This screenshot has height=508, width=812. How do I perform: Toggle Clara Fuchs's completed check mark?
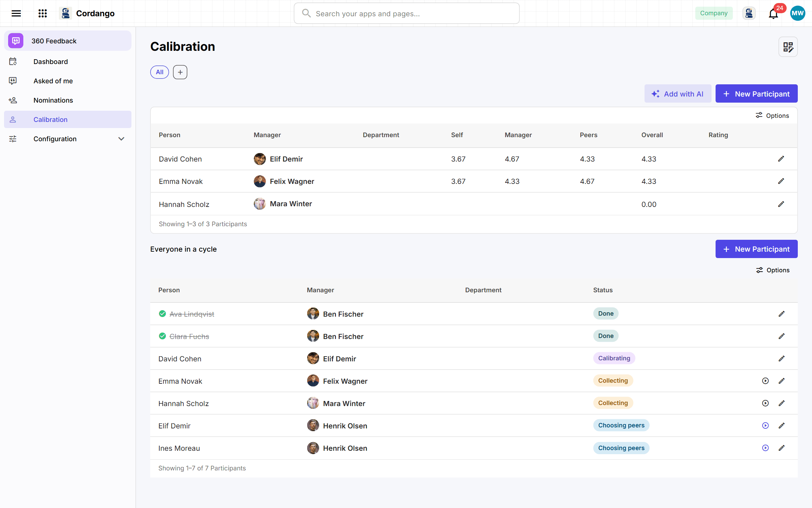(162, 336)
